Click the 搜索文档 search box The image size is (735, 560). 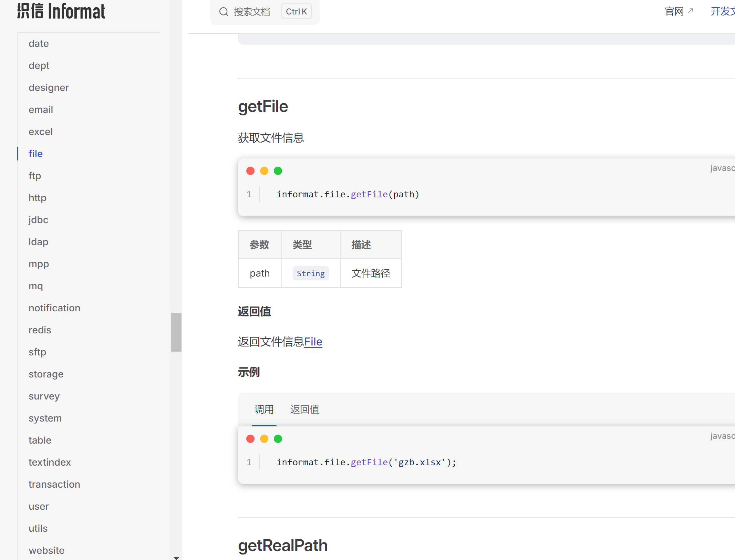pyautogui.click(x=252, y=12)
